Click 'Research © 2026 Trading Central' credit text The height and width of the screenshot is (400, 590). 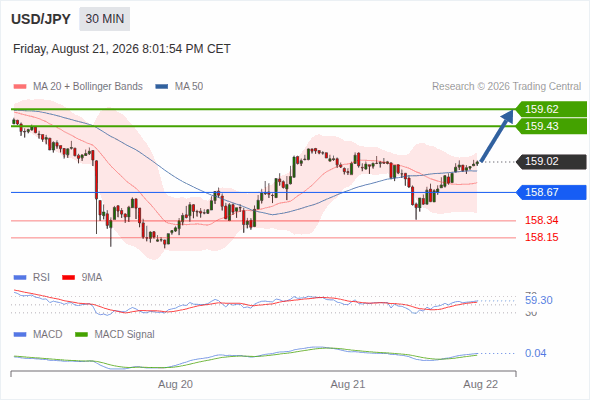[x=506, y=87]
